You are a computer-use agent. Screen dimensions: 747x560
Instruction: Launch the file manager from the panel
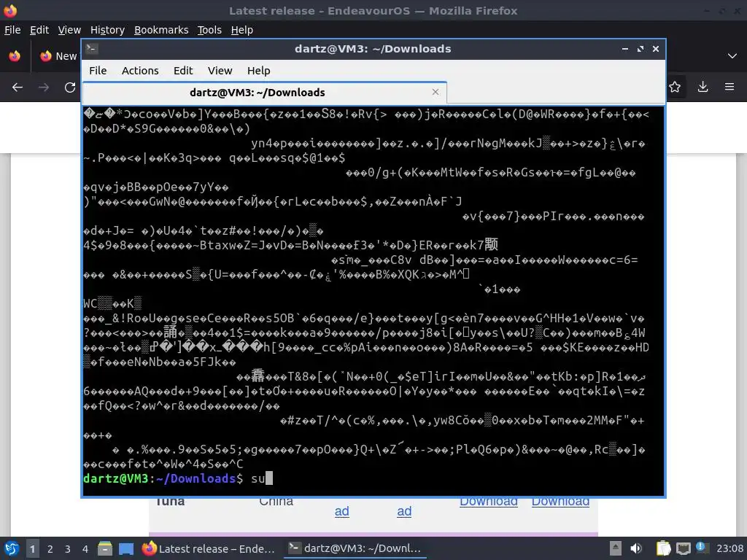pos(105,548)
